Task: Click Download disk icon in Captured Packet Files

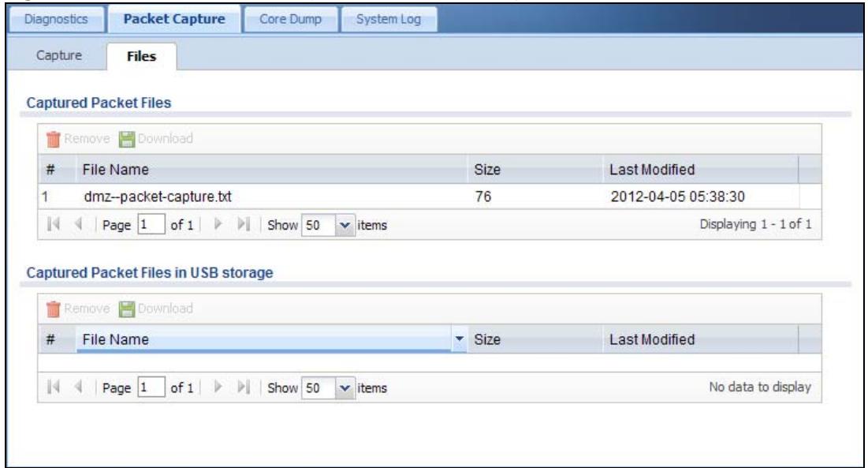Action: (127, 139)
